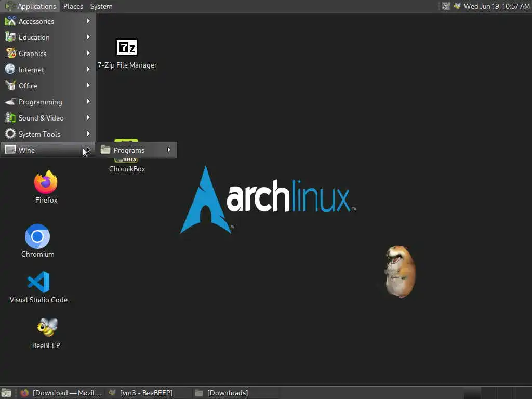The height and width of the screenshot is (399, 532).
Task: Expand the Sound & Video submenu arrow
Action: [88, 118]
